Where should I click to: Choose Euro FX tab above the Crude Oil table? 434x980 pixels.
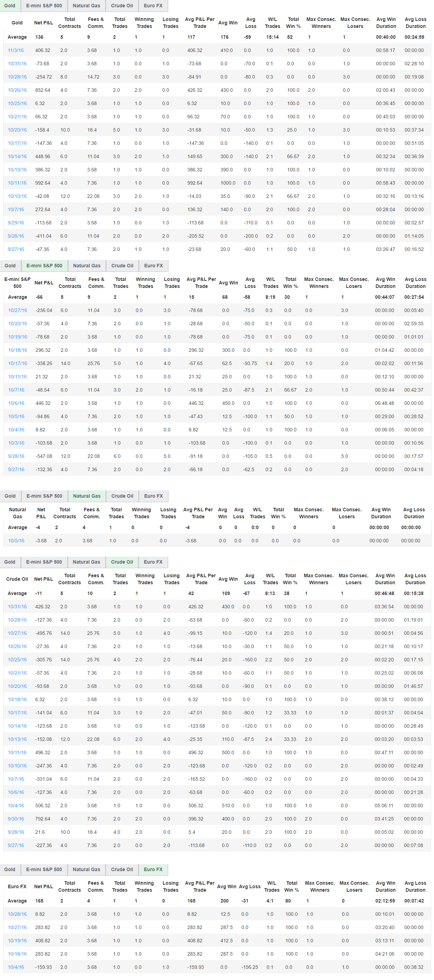pyautogui.click(x=153, y=562)
